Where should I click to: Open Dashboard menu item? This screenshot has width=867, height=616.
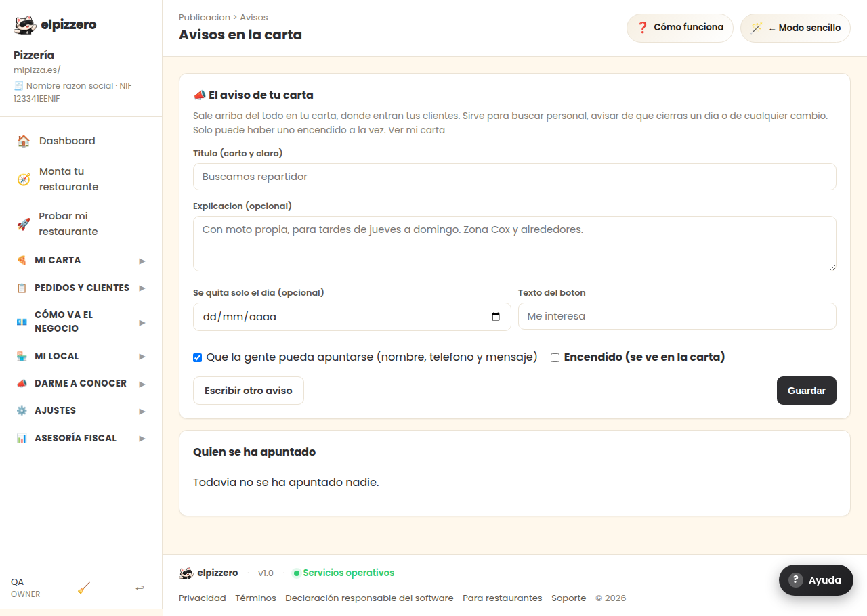click(81, 141)
